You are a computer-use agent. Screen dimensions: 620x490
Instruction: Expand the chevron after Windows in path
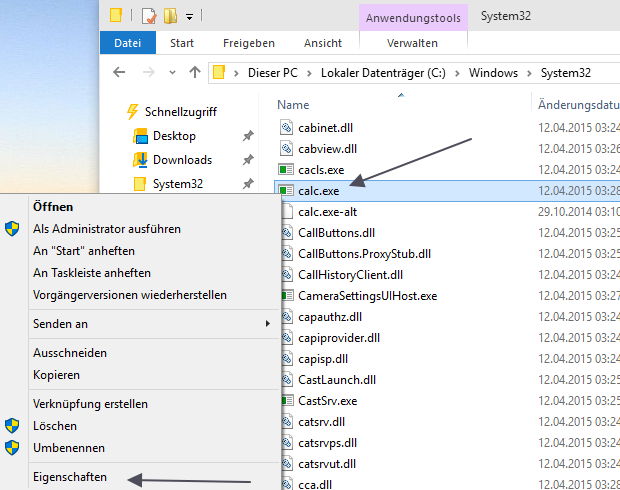point(529,74)
